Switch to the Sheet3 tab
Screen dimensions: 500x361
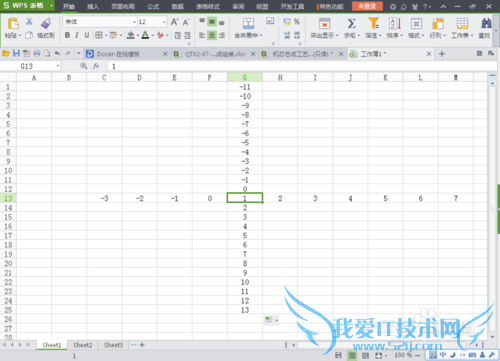(113, 345)
